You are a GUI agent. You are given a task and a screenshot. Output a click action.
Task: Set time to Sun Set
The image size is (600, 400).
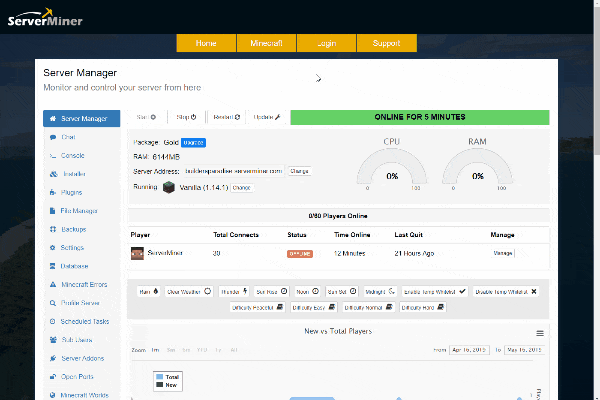click(342, 292)
